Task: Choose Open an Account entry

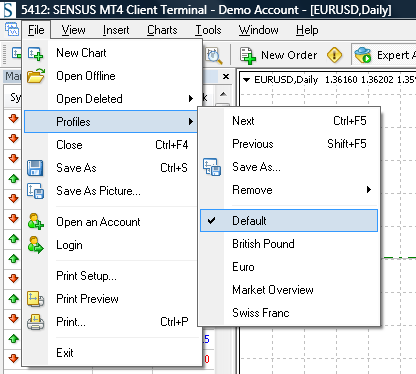Action: point(113,222)
